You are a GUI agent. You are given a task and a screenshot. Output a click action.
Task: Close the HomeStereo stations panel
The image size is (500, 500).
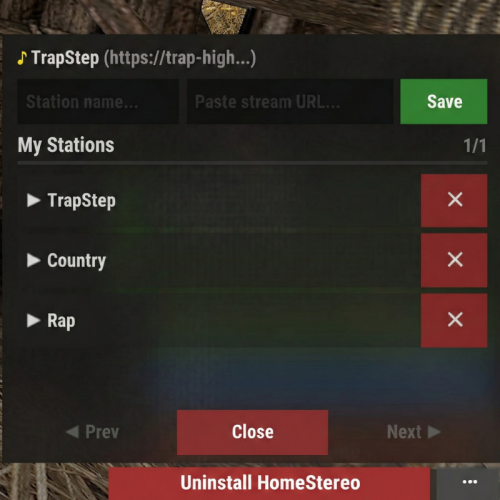(x=252, y=432)
